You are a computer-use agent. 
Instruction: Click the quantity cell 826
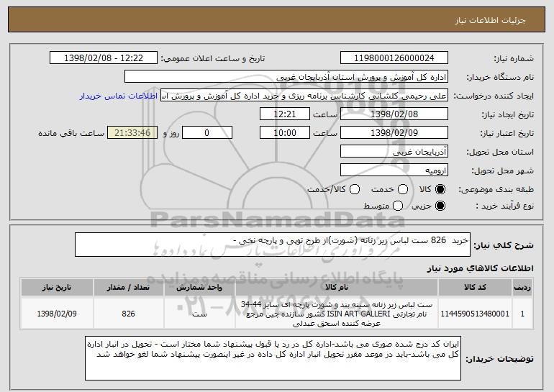point(128,314)
